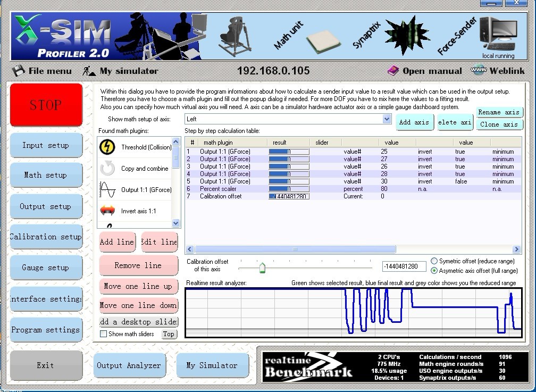Open the Synaptrix green burst icon
The image size is (536, 392).
(406, 35)
